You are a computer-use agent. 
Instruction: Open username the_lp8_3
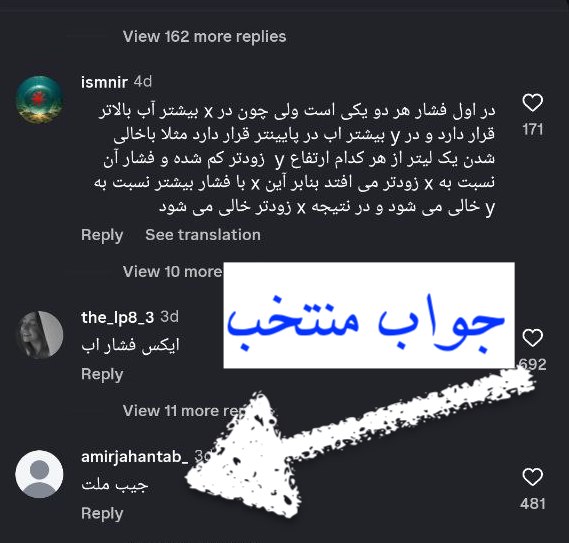(118, 318)
